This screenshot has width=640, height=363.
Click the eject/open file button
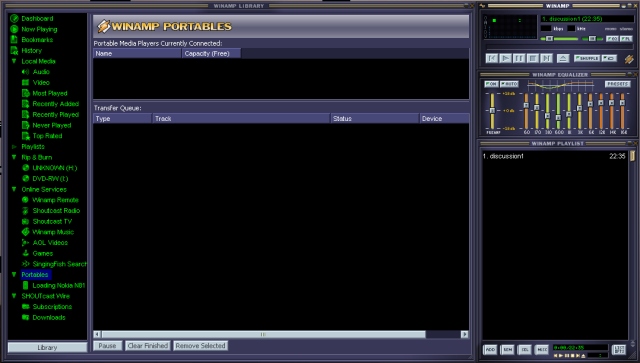562,58
